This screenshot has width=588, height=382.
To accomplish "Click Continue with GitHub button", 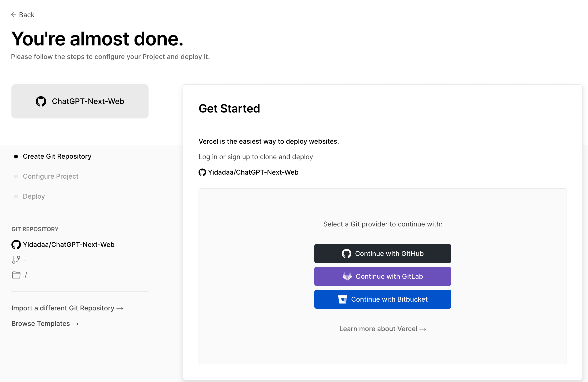I will click(x=382, y=254).
